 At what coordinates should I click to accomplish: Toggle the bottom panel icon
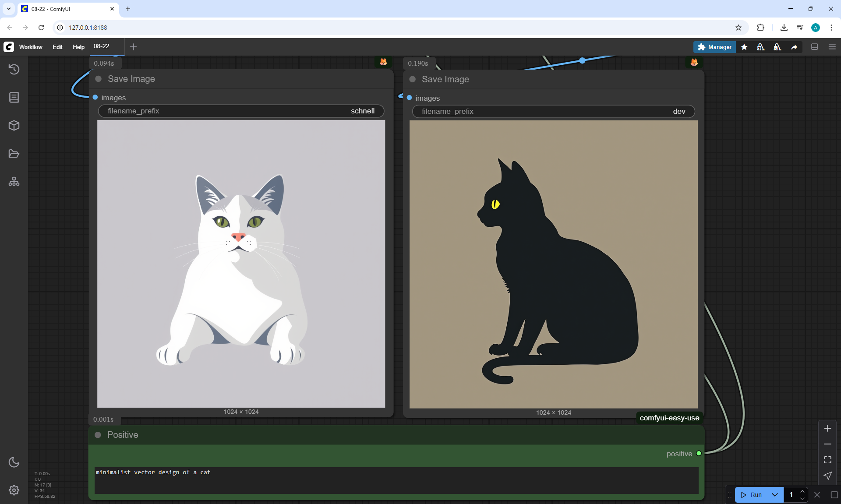pos(815,47)
